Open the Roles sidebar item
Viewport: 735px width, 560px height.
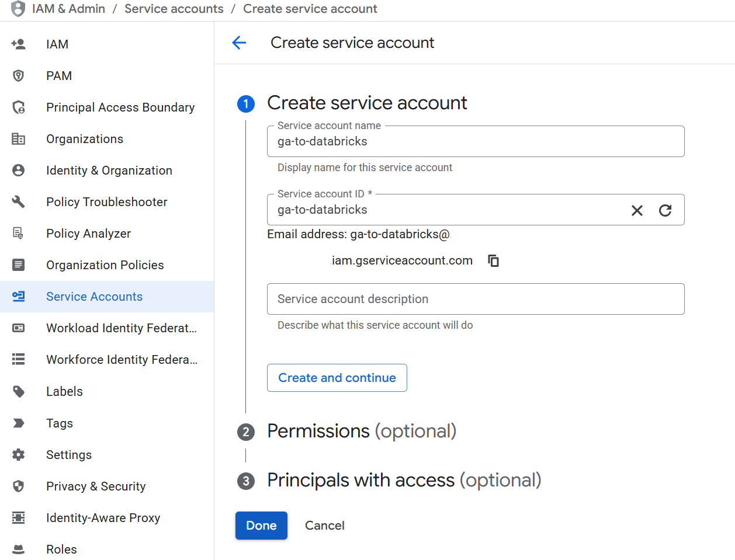tap(61, 549)
